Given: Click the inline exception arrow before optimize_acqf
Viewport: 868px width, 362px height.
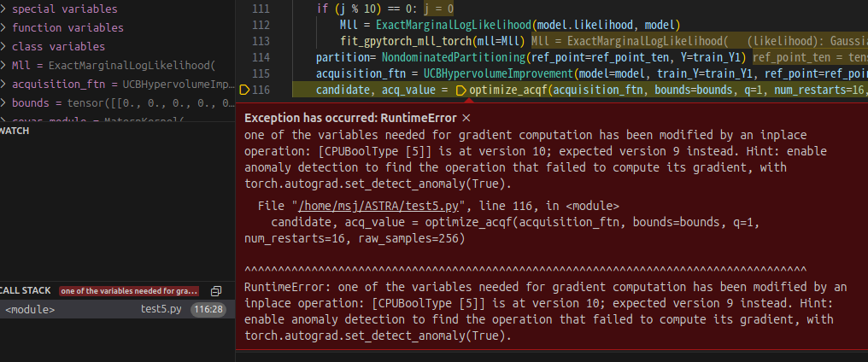Looking at the screenshot, I should pyautogui.click(x=460, y=90).
